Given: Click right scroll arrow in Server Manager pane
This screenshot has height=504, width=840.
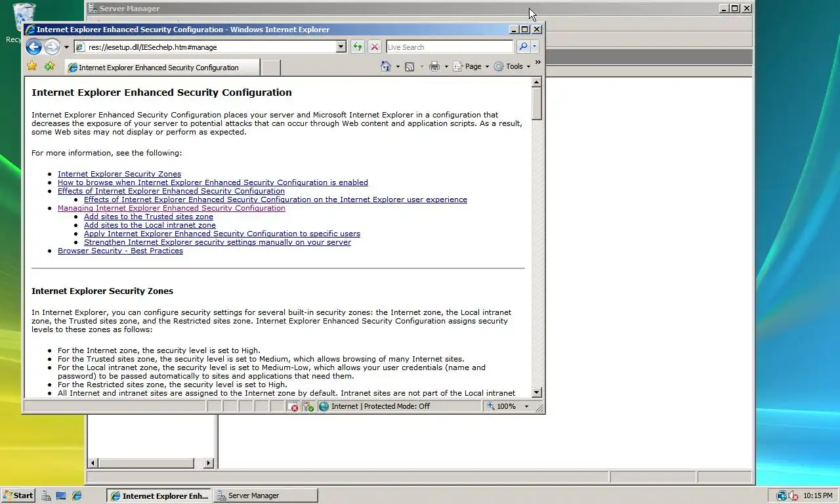Looking at the screenshot, I should click(x=209, y=463).
